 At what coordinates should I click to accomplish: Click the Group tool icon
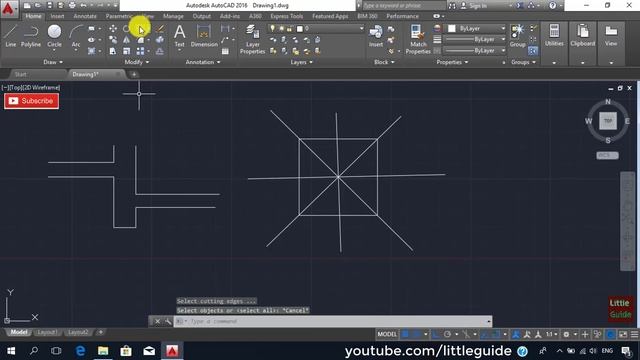point(518,36)
